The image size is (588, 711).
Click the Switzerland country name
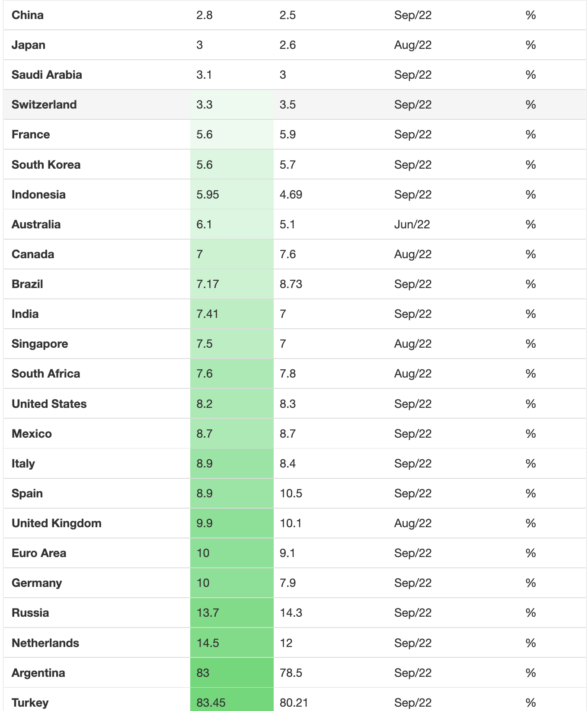click(x=44, y=105)
